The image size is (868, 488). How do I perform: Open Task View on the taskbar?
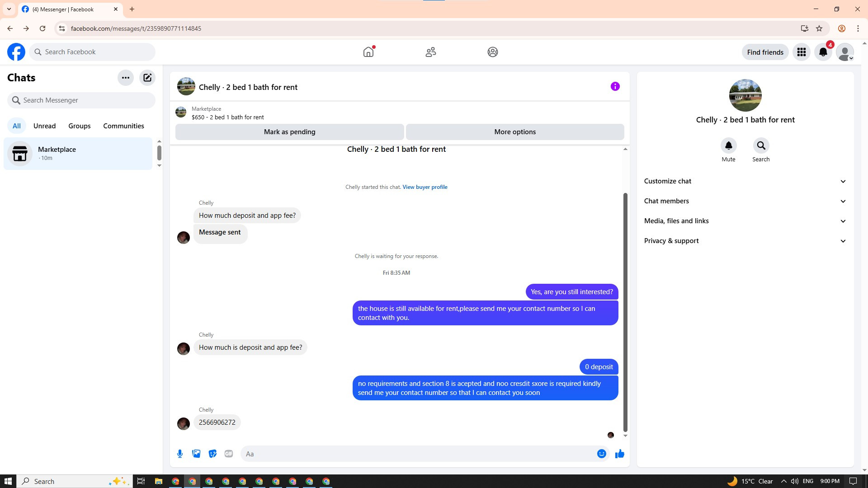pos(141,481)
